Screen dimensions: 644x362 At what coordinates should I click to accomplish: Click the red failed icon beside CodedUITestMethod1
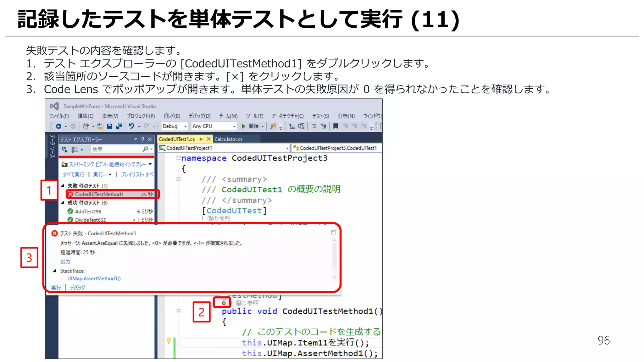click(x=70, y=194)
